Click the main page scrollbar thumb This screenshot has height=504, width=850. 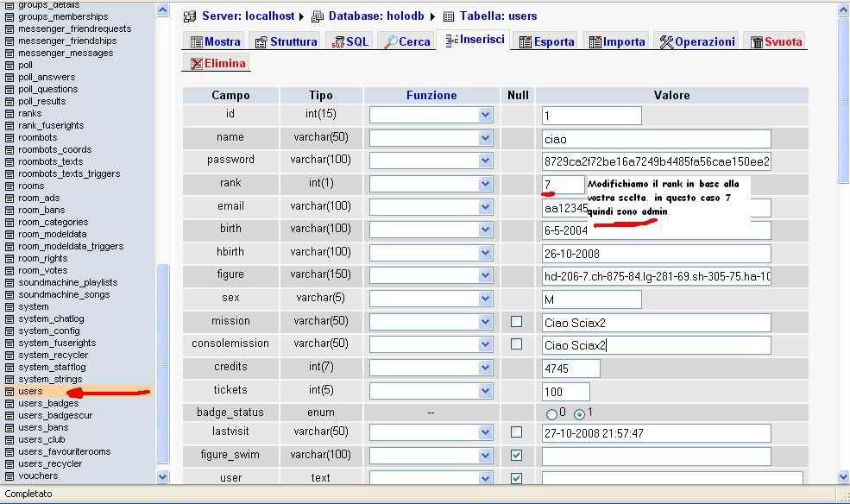click(x=843, y=100)
